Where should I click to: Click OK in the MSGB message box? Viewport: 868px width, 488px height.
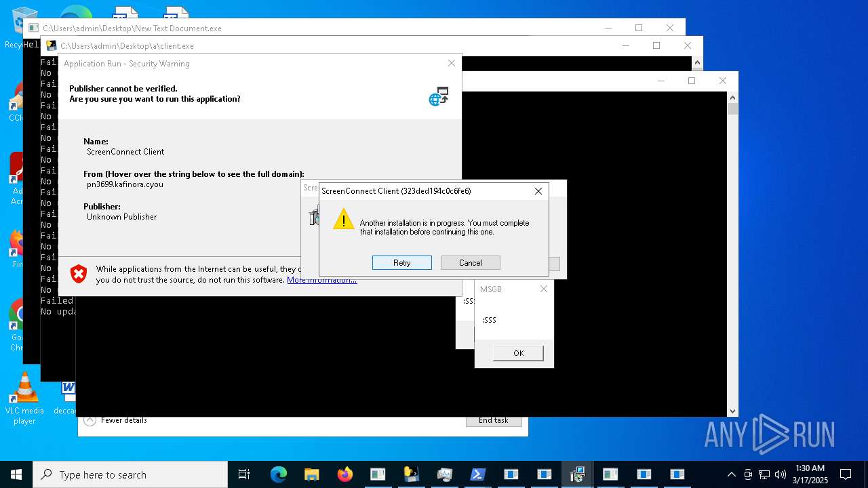point(518,353)
